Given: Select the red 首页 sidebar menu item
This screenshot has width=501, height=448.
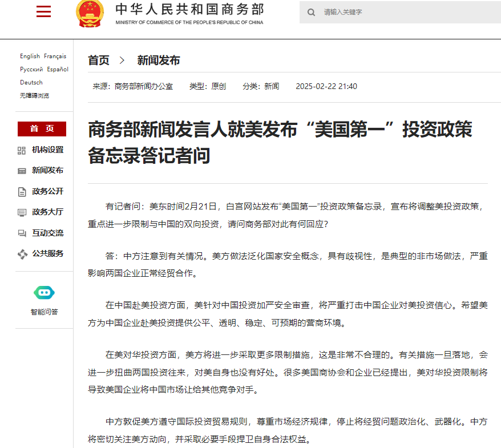Looking at the screenshot, I should tap(42, 129).
